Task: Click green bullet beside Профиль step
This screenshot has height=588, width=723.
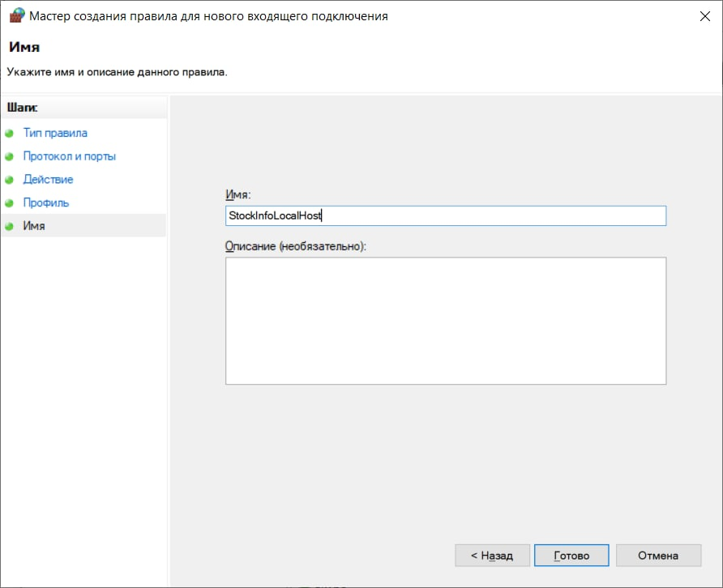Action: coord(9,203)
